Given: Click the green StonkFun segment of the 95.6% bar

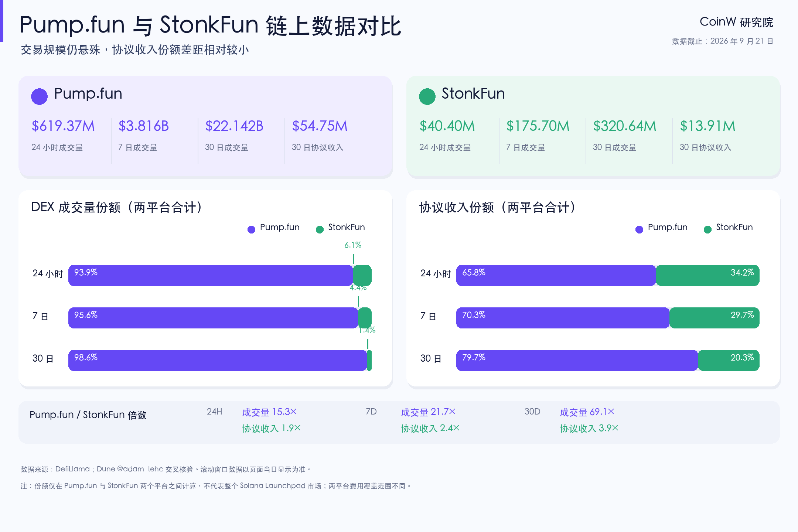Looking at the screenshot, I should tap(365, 318).
